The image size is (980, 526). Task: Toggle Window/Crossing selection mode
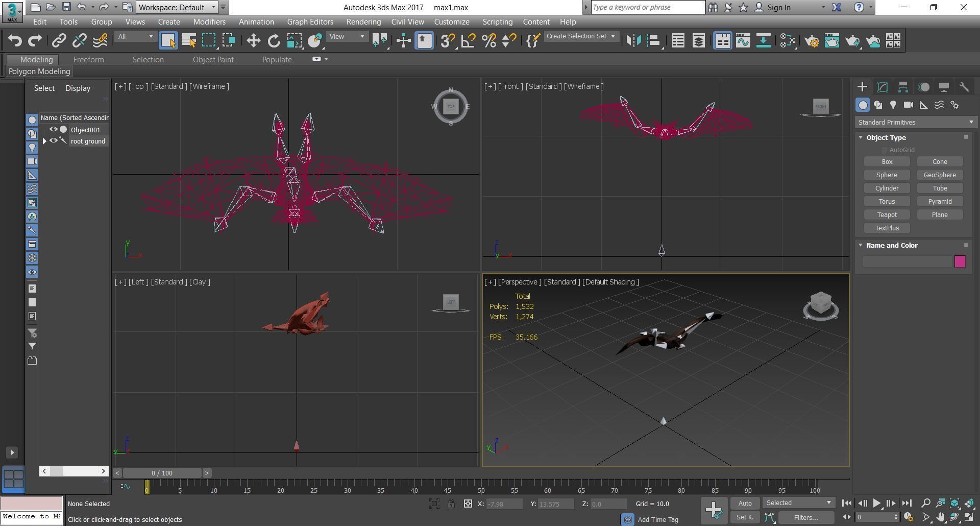point(229,41)
